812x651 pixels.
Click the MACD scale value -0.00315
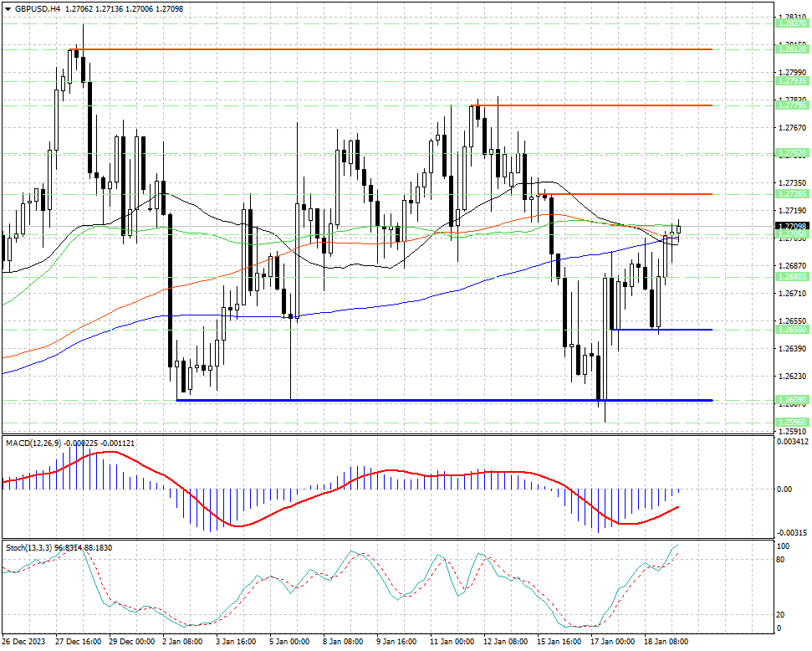[x=791, y=533]
